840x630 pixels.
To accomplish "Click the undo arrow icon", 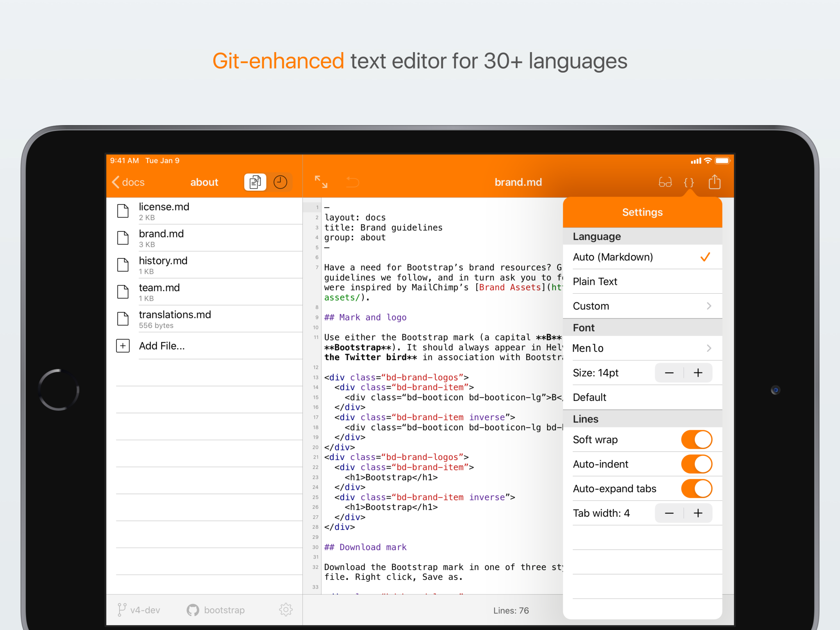I will [x=352, y=182].
